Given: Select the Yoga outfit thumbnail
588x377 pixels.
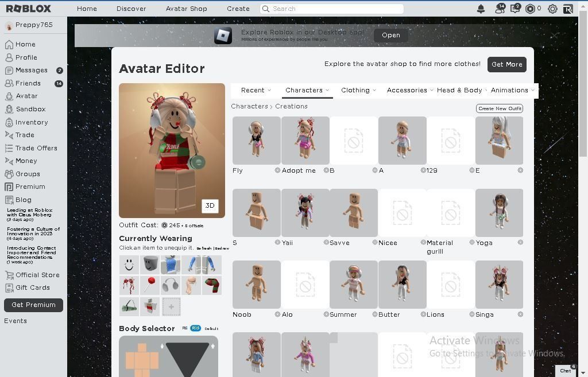Looking at the screenshot, I should tap(499, 212).
